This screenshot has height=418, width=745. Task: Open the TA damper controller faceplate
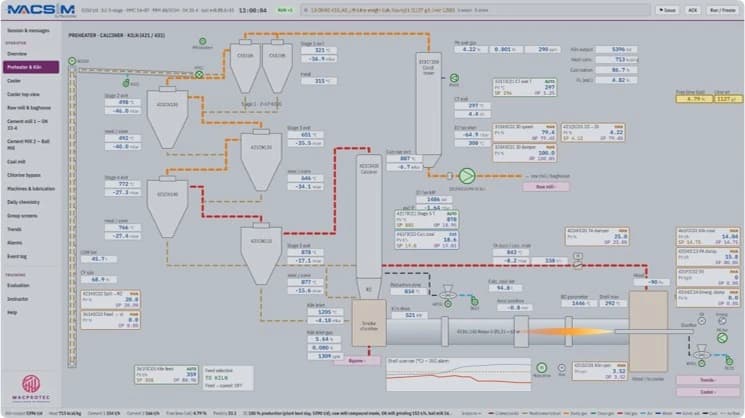597,236
